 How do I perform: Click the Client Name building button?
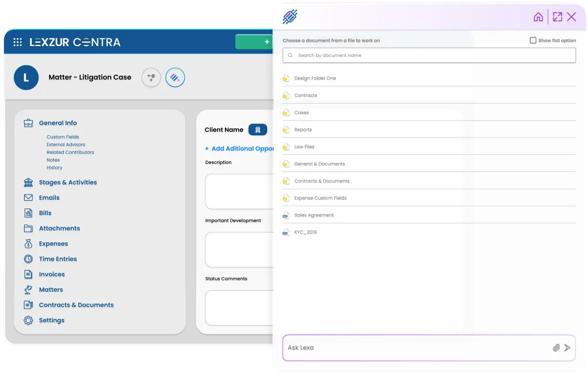(x=258, y=130)
